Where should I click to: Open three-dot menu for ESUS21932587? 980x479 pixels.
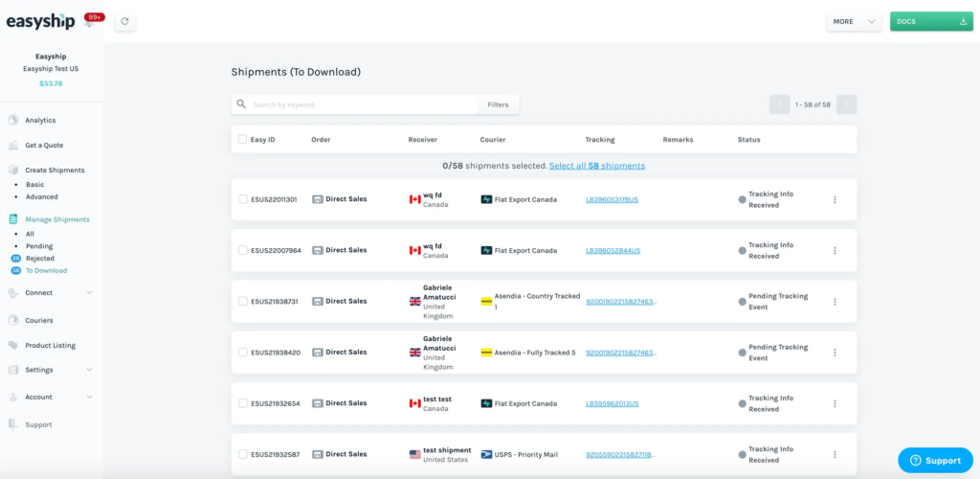coord(835,455)
